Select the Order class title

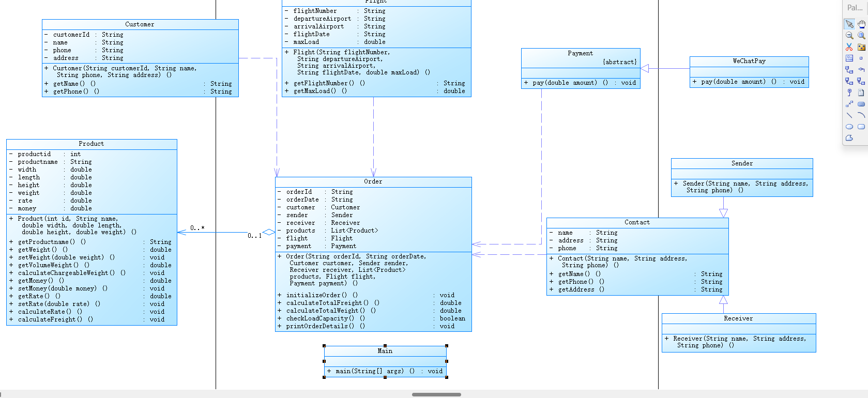tap(373, 181)
